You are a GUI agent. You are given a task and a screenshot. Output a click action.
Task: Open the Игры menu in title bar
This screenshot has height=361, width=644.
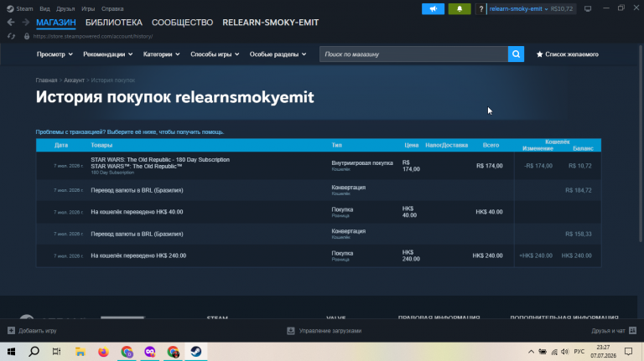[x=88, y=8]
